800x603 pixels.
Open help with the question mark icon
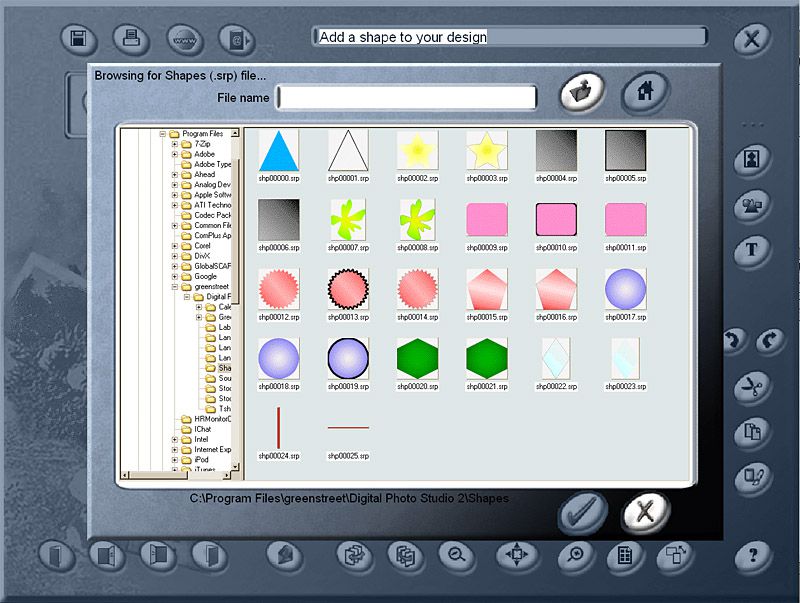click(x=754, y=554)
